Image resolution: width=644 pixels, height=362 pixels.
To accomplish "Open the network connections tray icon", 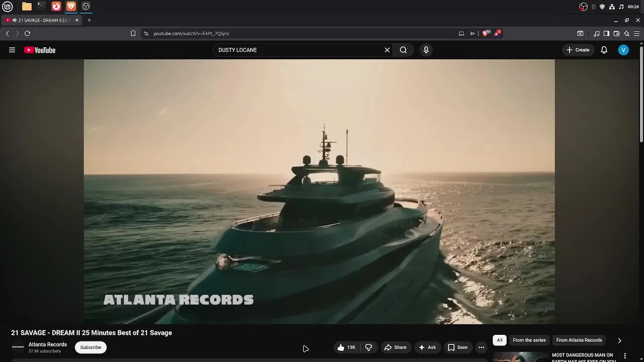I will tap(612, 7).
